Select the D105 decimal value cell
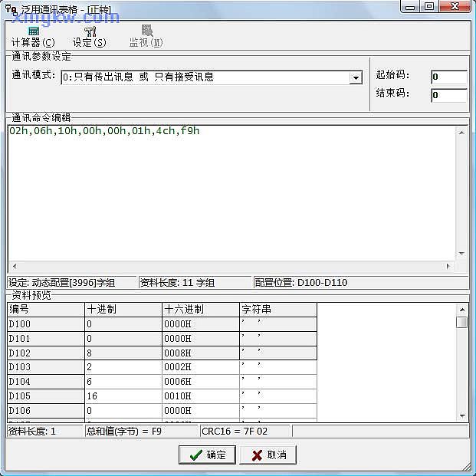This screenshot has width=476, height=476. 123,396
